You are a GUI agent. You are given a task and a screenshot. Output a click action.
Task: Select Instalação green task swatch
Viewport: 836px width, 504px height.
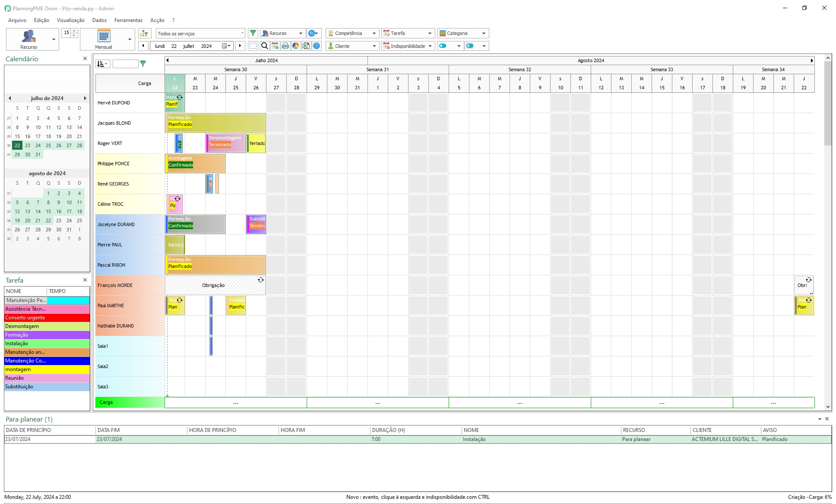pyautogui.click(x=47, y=343)
